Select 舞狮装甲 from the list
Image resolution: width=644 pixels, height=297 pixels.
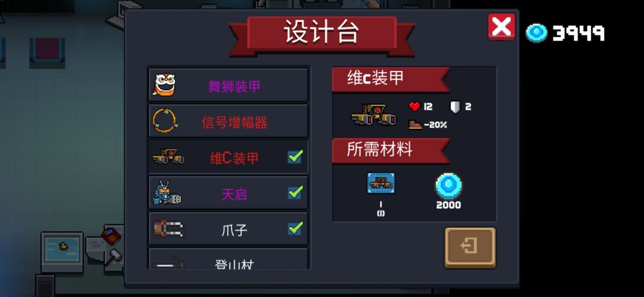pos(228,85)
